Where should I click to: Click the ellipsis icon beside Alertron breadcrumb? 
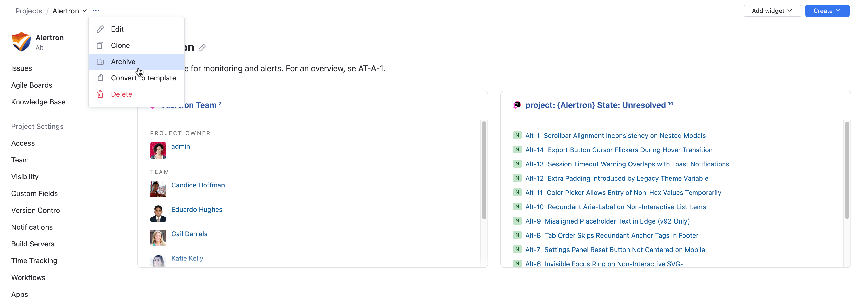(96, 10)
